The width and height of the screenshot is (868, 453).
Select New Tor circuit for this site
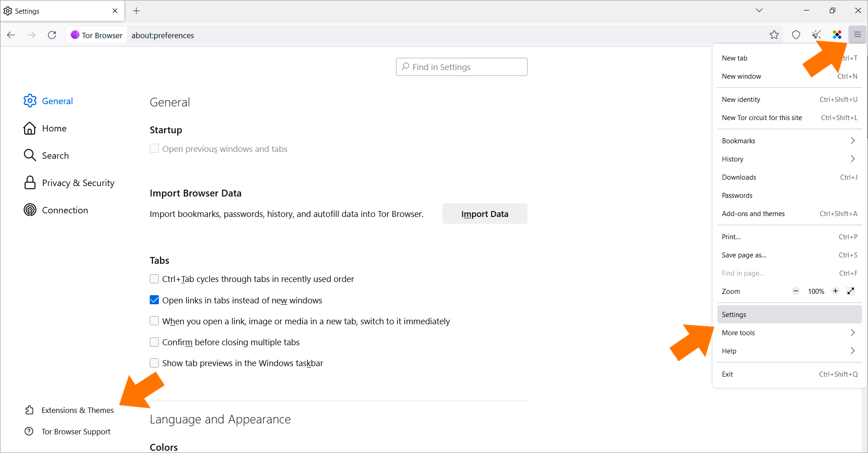(x=789, y=118)
